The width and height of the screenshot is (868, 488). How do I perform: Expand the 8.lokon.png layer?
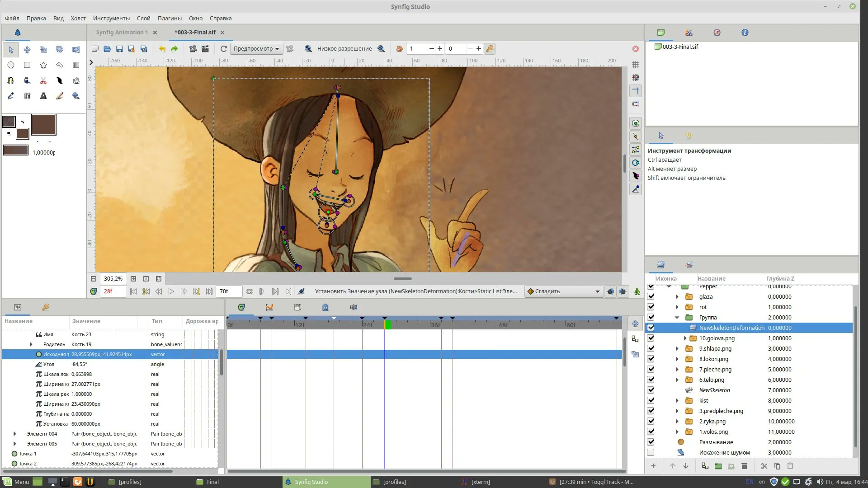(x=677, y=359)
